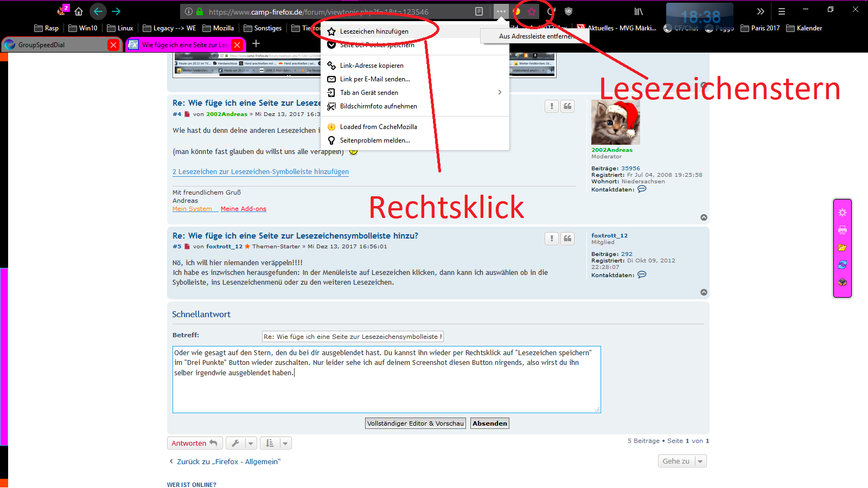Click the gear icon in magenta side panel
The height and width of the screenshot is (488, 868).
click(x=843, y=213)
